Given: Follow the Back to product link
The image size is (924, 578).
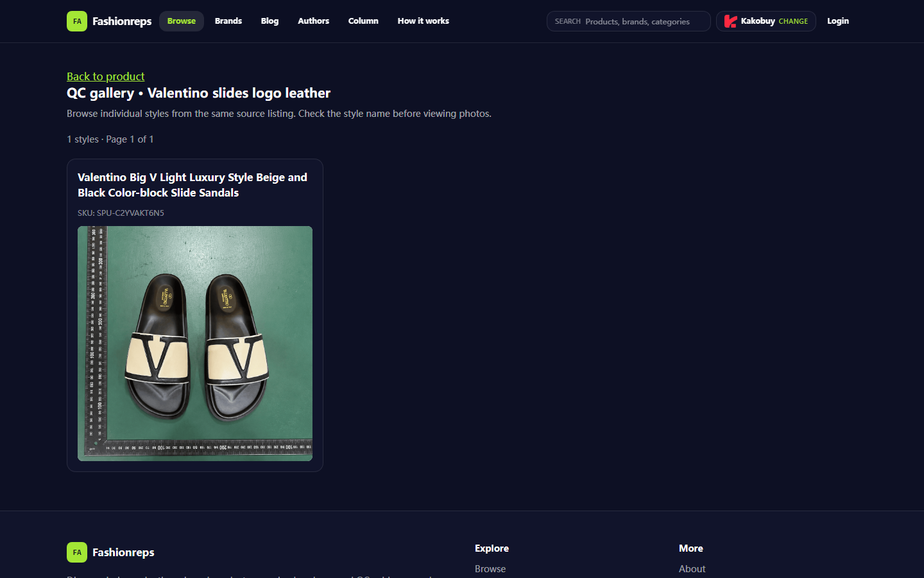Looking at the screenshot, I should tap(106, 76).
